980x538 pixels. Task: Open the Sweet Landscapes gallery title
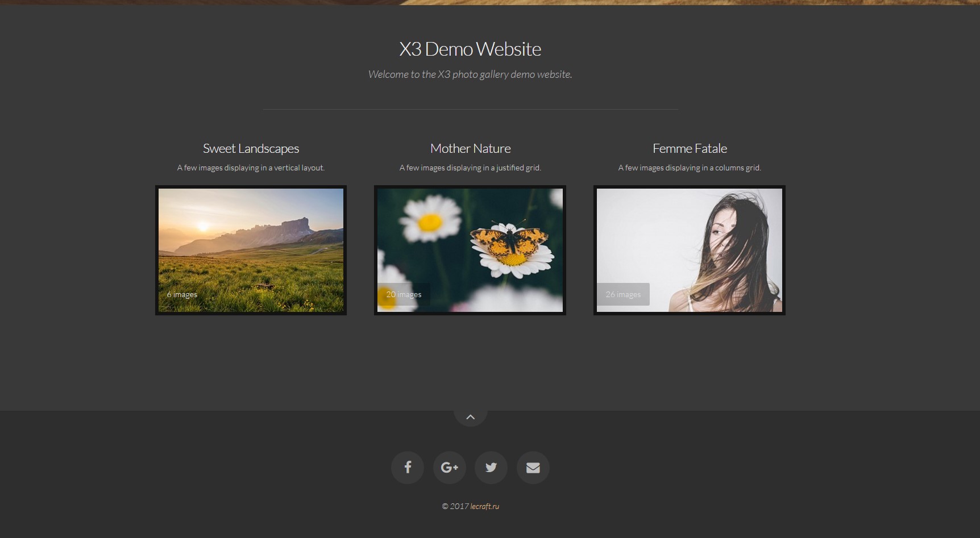click(x=251, y=148)
